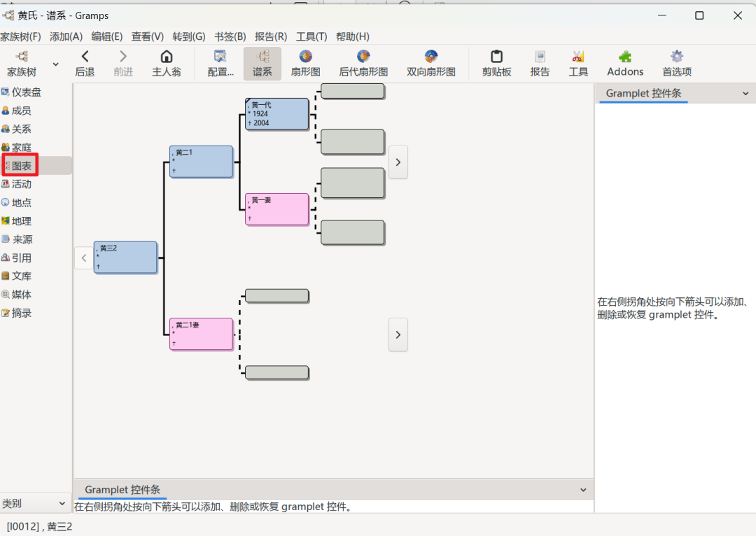Select 成员 people in the sidebar
The width and height of the screenshot is (756, 536).
tap(21, 111)
